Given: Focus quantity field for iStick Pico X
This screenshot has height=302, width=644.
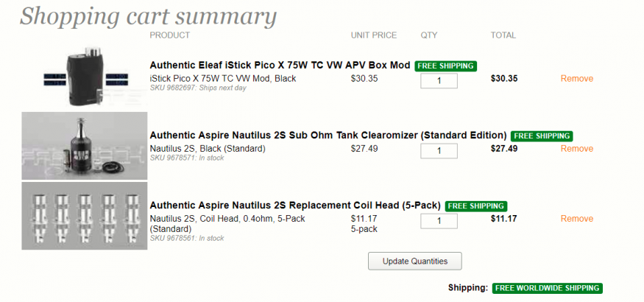Looking at the screenshot, I should [439, 81].
